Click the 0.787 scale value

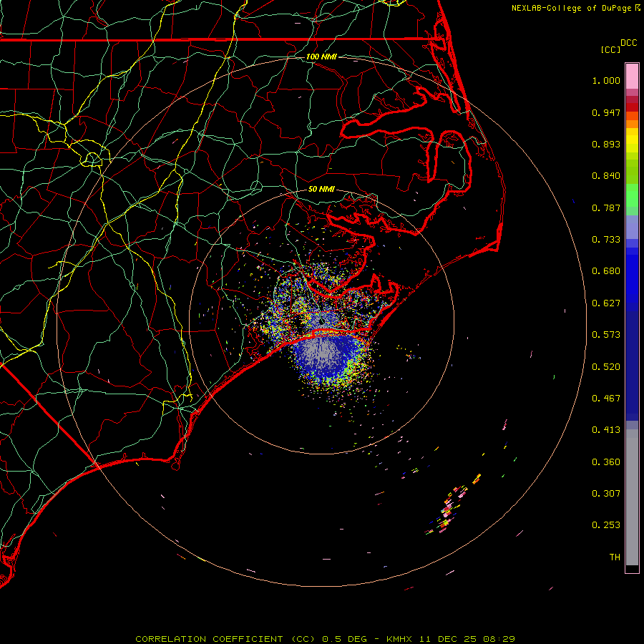click(x=606, y=208)
